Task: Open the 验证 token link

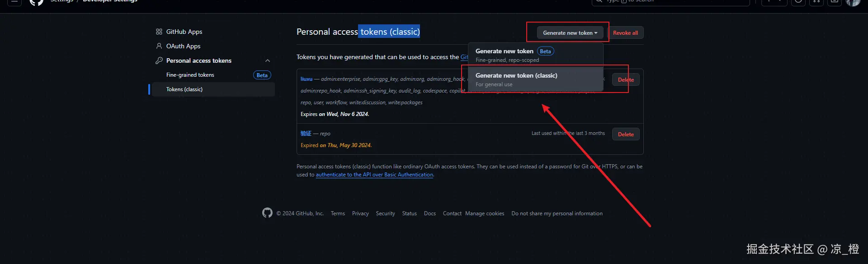Action: [x=306, y=134]
